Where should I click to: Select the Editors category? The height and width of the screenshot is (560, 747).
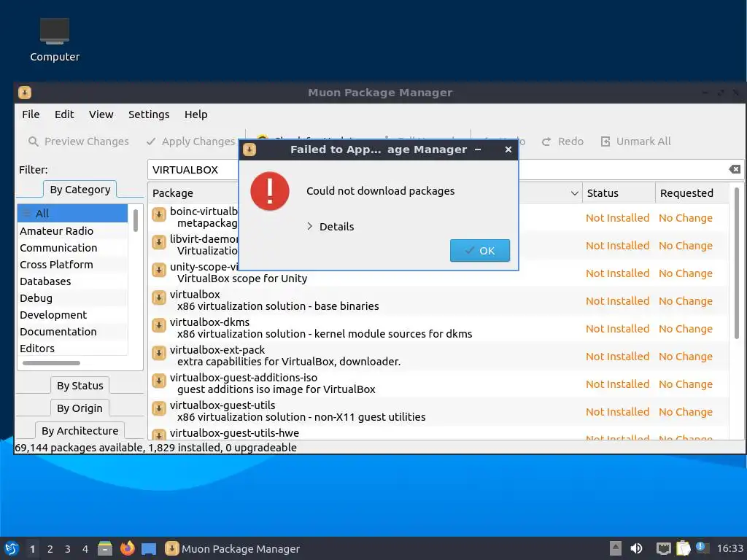[x=72, y=348]
